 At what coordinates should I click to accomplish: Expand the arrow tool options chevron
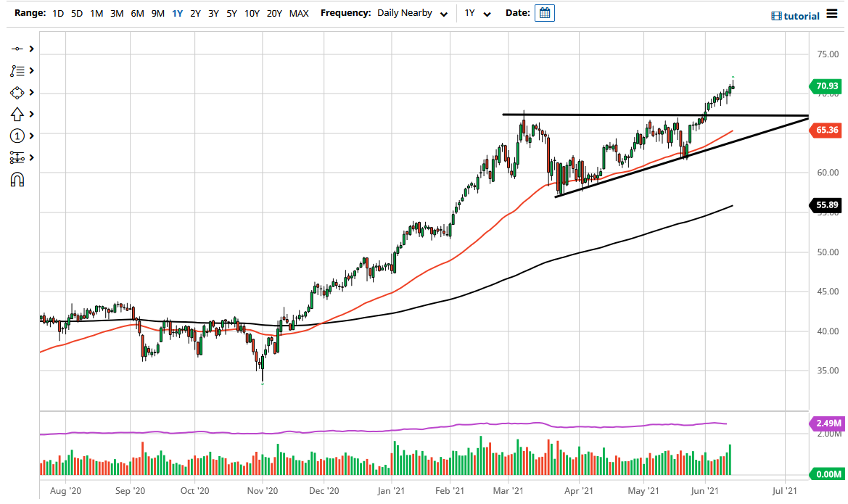tap(30, 114)
